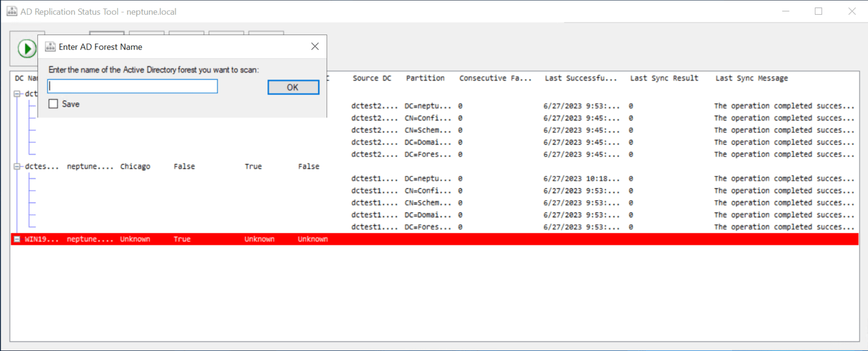868x351 pixels.
Task: Collapse the first dctest tree node
Action: pyautogui.click(x=18, y=93)
